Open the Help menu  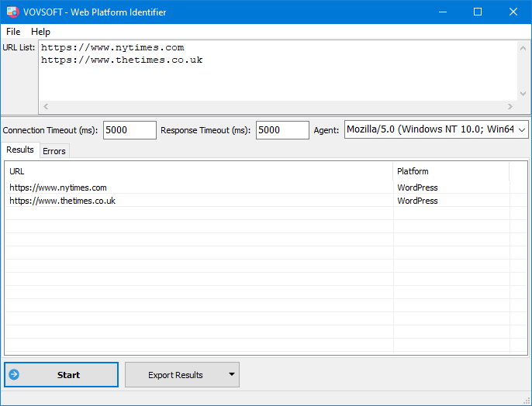(40, 32)
